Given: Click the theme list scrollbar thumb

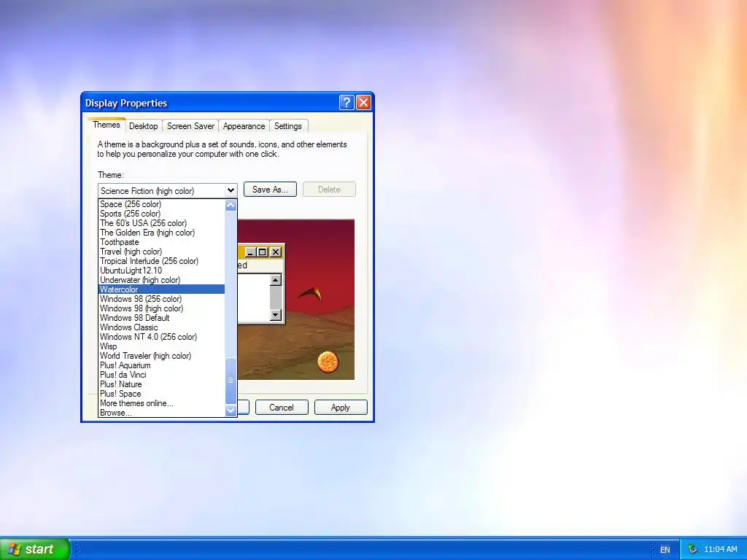Looking at the screenshot, I should pos(231,381).
